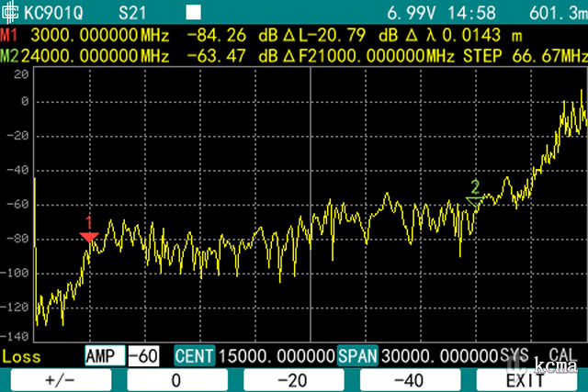The height and width of the screenshot is (392, 588).
Task: Edit the AMP value field showing -60
Action: [x=144, y=355]
